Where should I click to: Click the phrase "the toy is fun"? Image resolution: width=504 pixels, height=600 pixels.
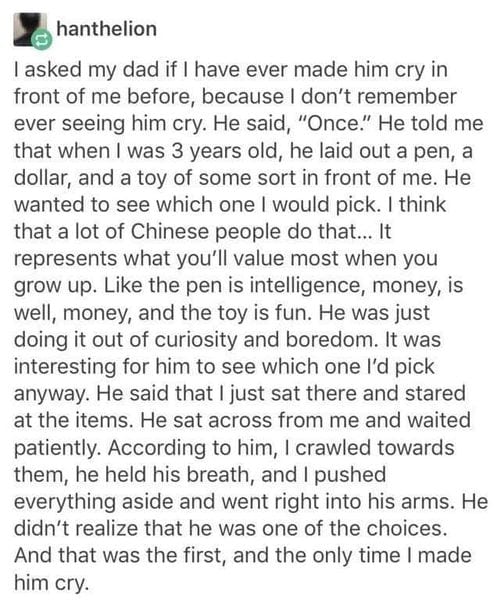click(245, 313)
